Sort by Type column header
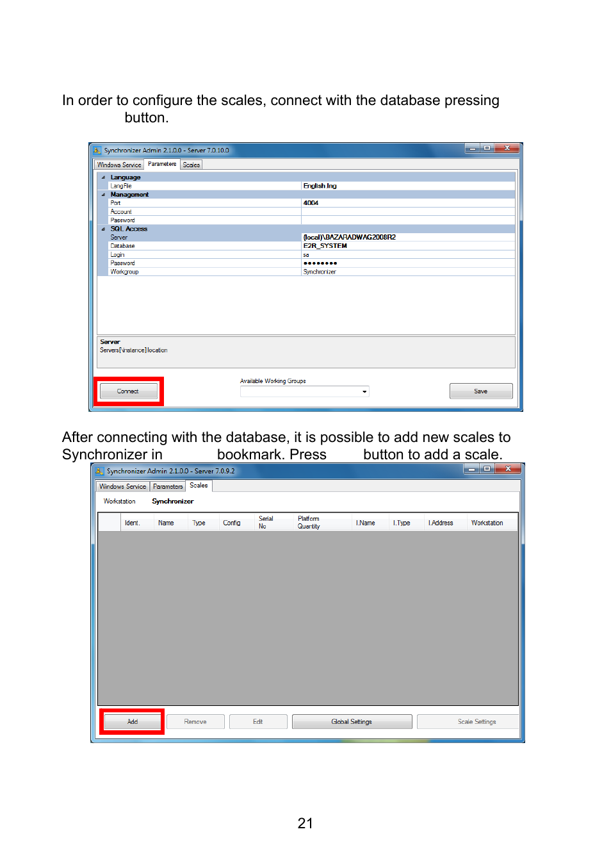Image resolution: width=611 pixels, height=868 pixels. click(204, 523)
